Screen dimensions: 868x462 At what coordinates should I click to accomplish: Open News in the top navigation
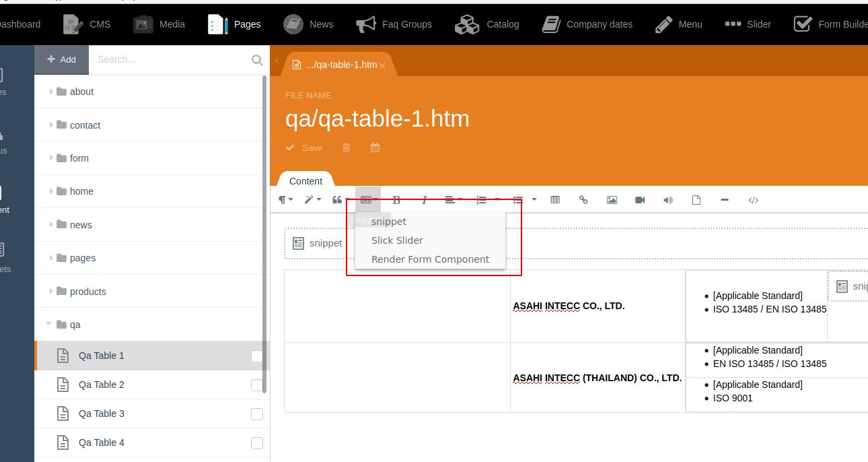309,24
